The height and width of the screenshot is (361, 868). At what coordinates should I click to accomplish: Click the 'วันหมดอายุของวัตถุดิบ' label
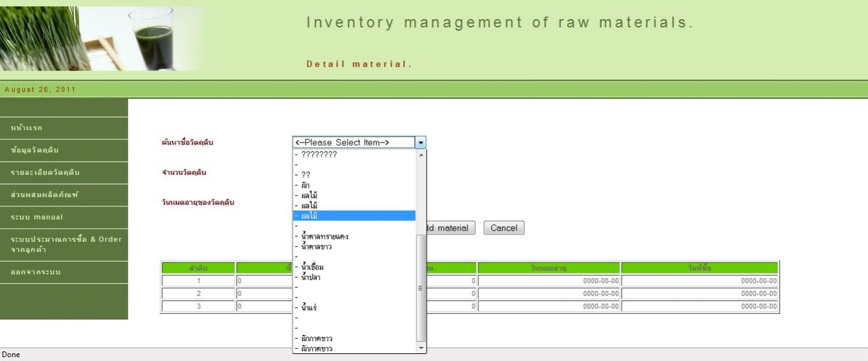pyautogui.click(x=198, y=202)
